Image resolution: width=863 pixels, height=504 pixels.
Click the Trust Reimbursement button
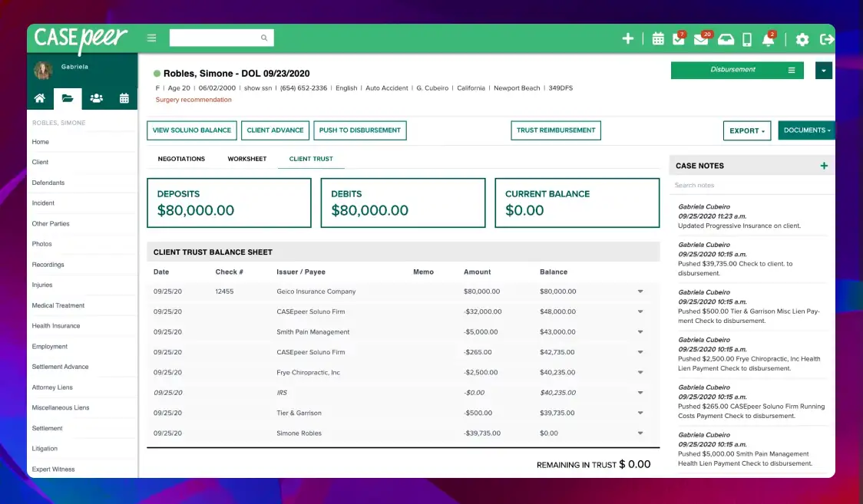pyautogui.click(x=555, y=130)
